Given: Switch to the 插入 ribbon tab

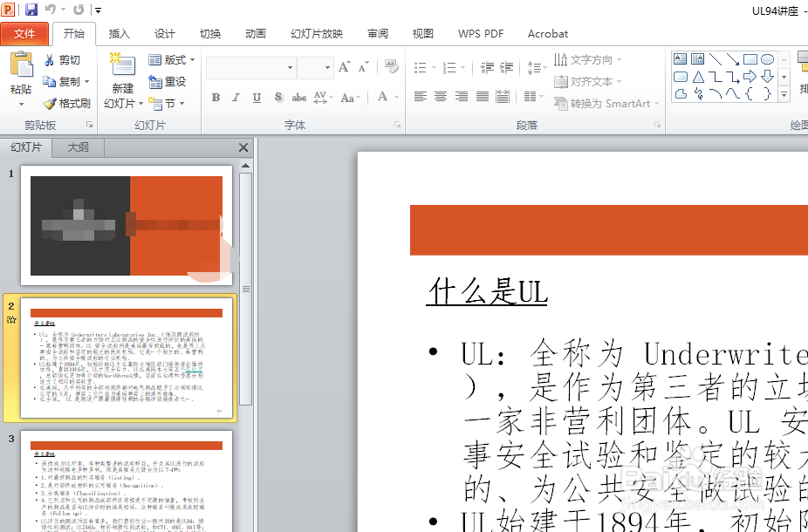Looking at the screenshot, I should point(119,34).
